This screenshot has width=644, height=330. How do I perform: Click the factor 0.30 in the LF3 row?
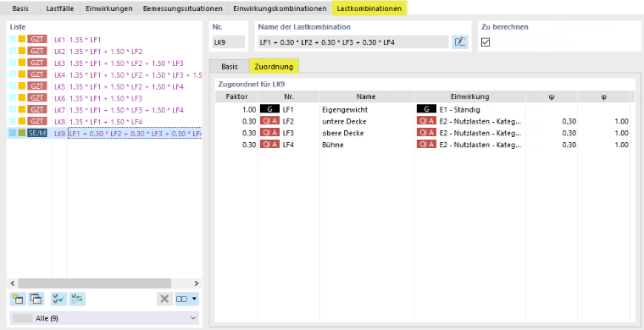point(249,133)
